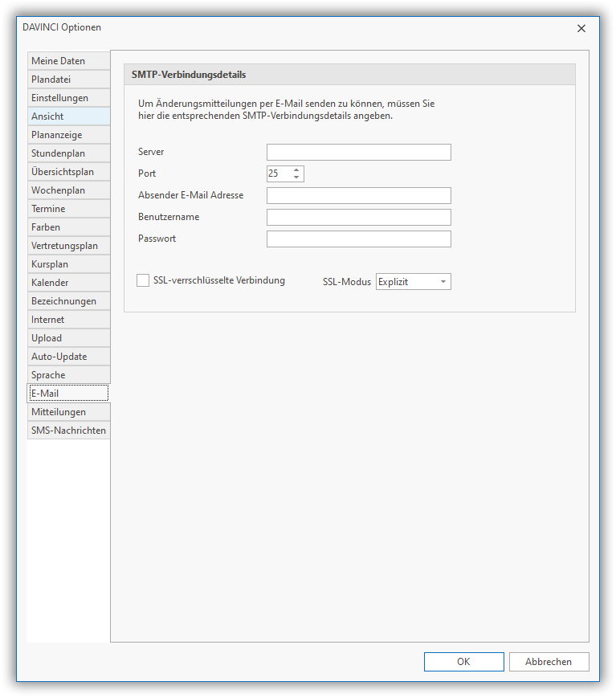The width and height of the screenshot is (616, 698).
Task: Open the Mitteilungen tab
Action: (x=68, y=412)
